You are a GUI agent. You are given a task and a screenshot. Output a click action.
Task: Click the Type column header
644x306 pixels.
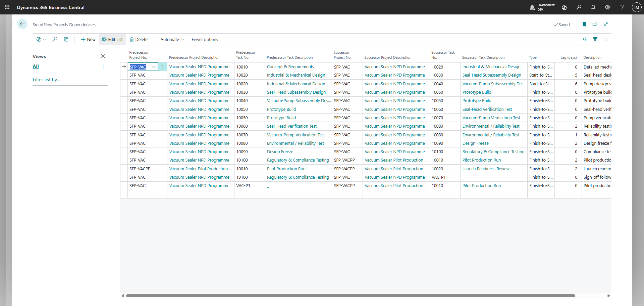533,57
